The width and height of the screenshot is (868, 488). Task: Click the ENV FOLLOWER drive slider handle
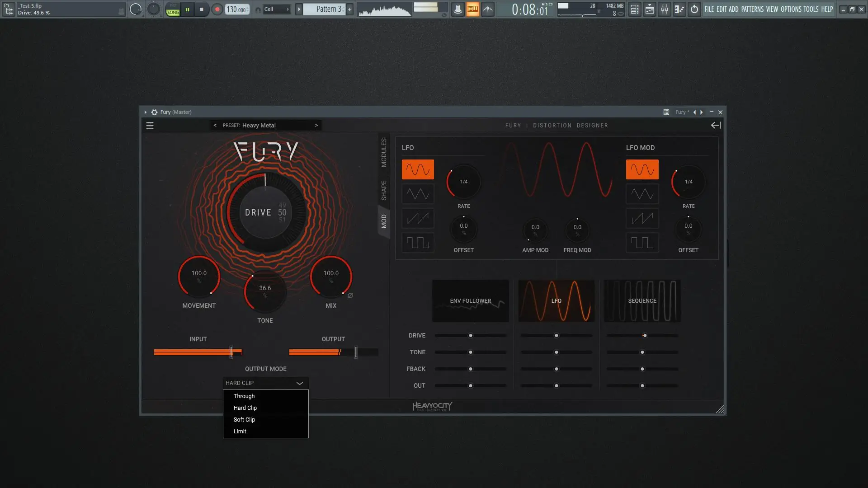coord(471,335)
